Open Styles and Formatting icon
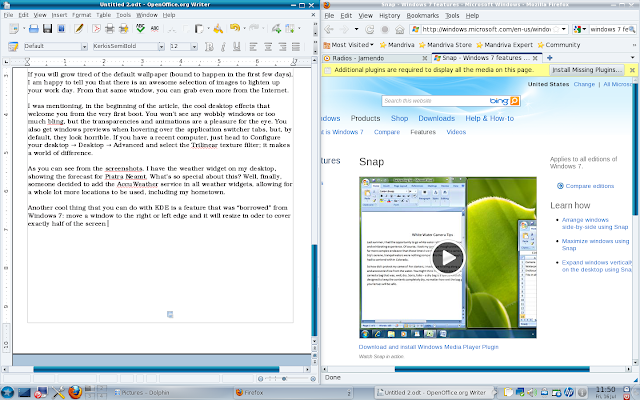 click(x=13, y=46)
